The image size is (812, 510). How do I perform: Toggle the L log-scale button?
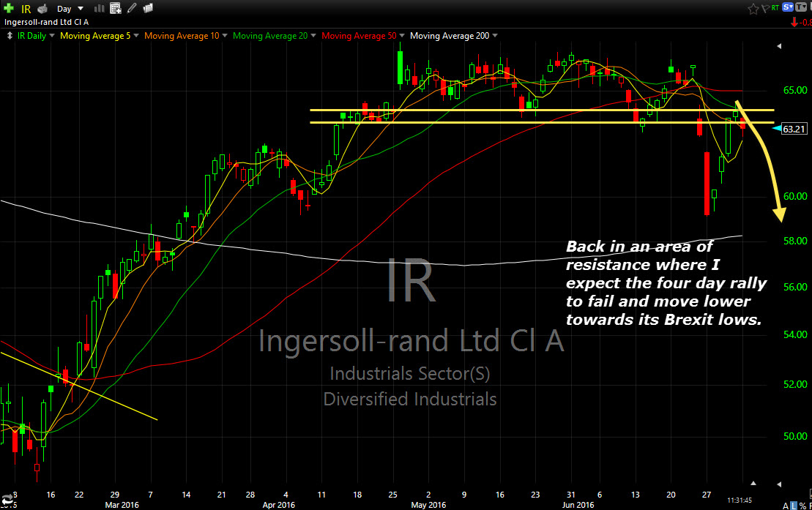point(794,506)
